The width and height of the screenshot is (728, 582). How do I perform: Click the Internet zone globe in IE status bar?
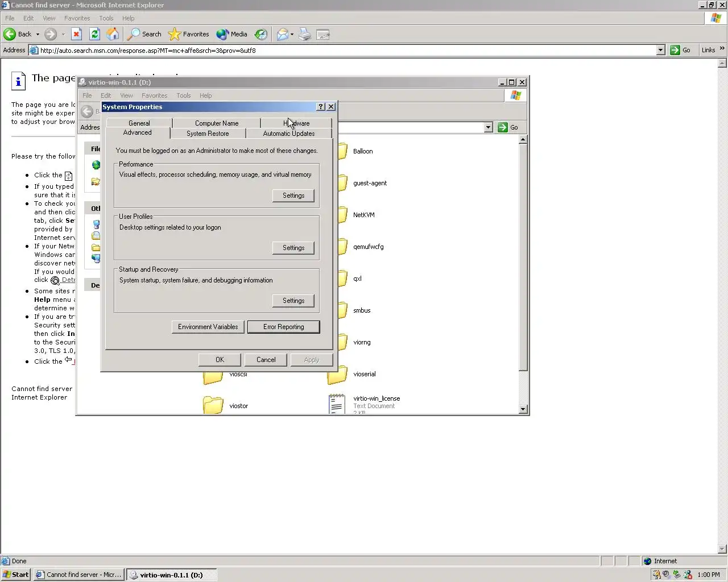(x=647, y=561)
